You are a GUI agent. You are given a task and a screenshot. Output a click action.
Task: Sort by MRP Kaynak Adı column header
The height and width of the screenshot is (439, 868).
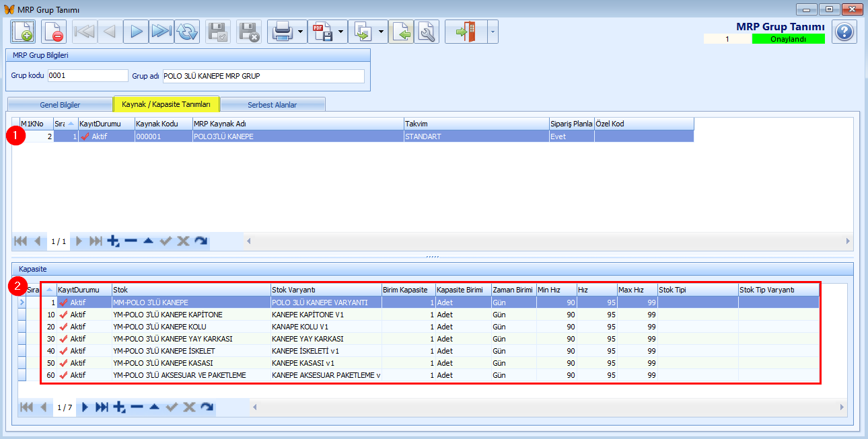(x=297, y=124)
